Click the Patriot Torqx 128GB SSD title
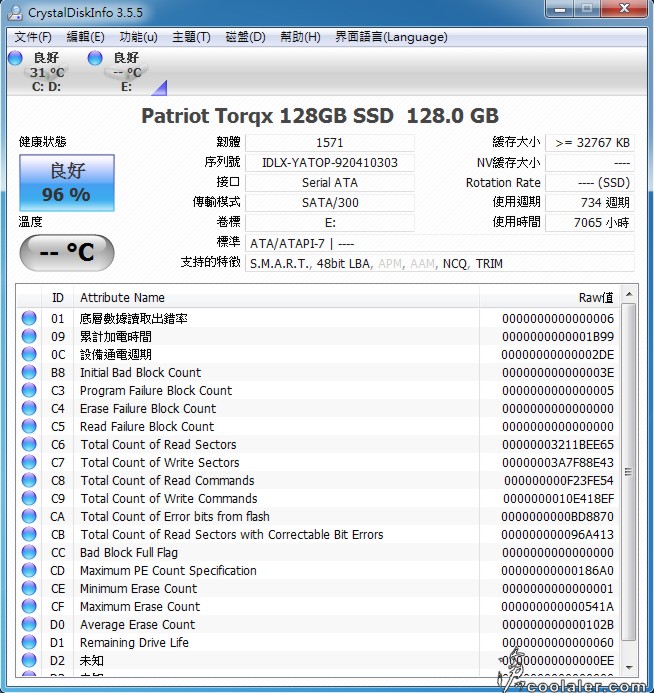Image resolution: width=654 pixels, height=693 pixels. (319, 116)
